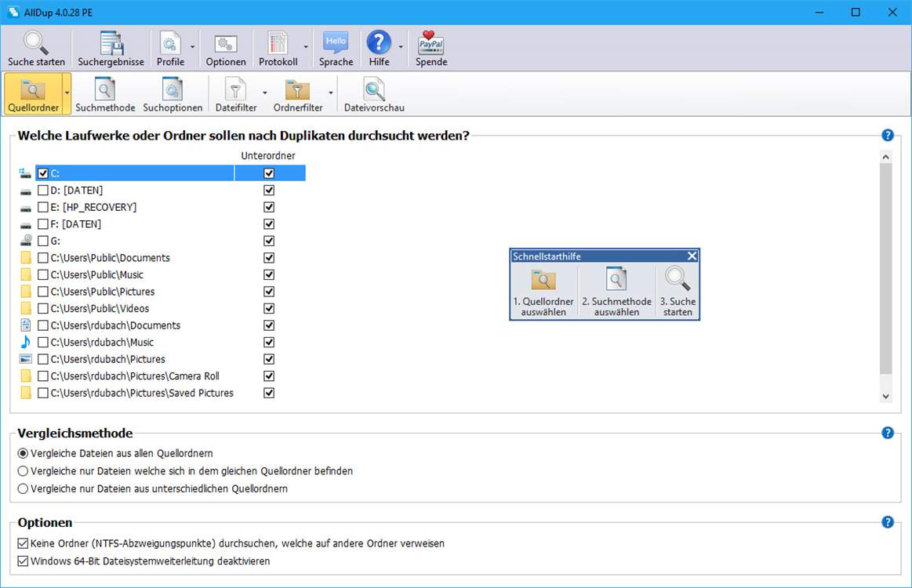Select the Quellordner tab icon
The width and height of the screenshot is (912, 588).
(33, 93)
